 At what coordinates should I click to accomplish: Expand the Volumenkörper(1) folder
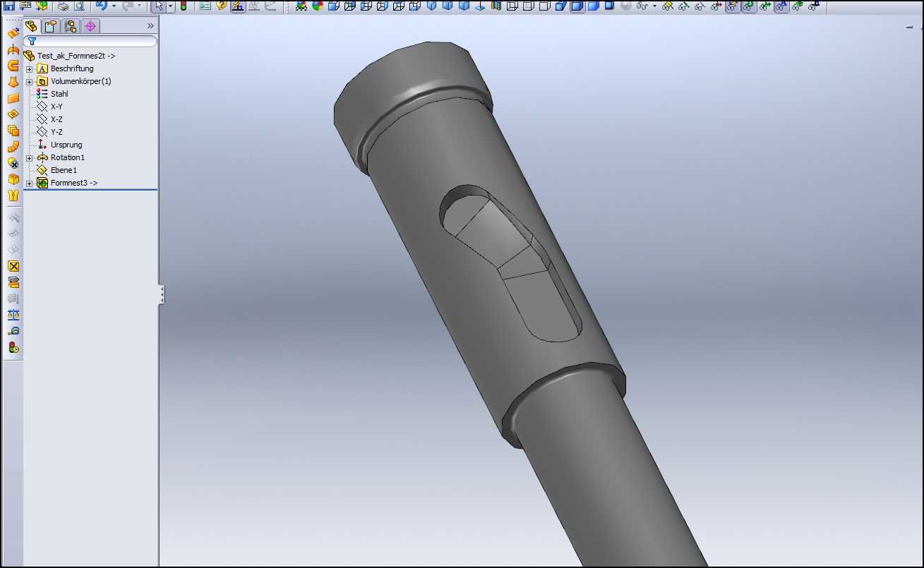point(30,81)
